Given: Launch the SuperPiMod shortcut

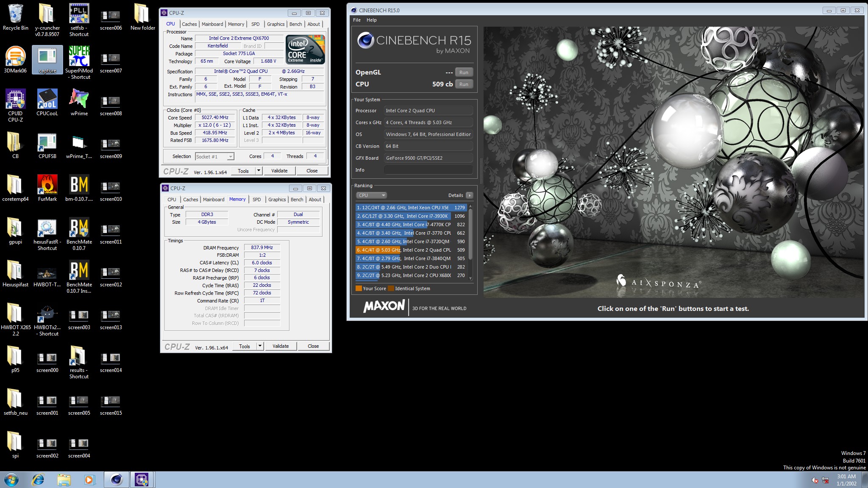Looking at the screenshot, I should 79,62.
